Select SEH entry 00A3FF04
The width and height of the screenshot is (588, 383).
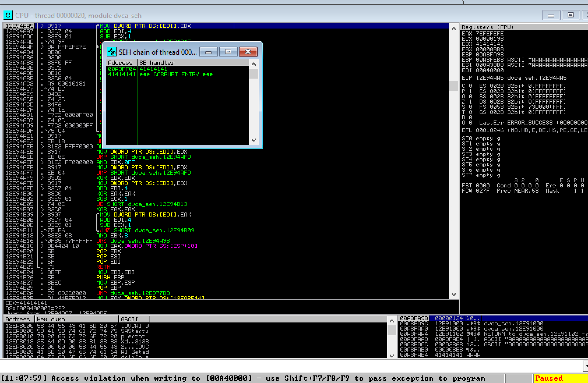pyautogui.click(x=177, y=69)
